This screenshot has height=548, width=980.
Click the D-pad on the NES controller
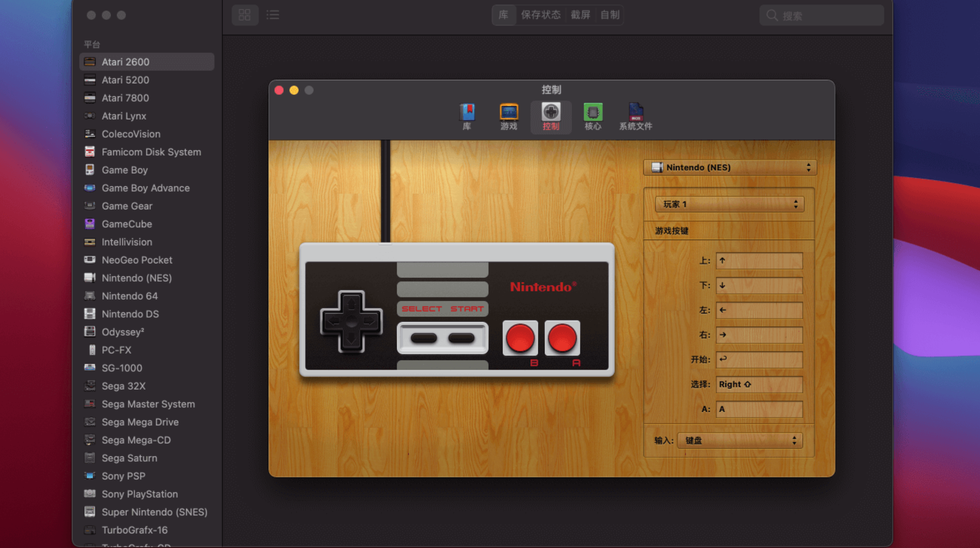(x=351, y=322)
